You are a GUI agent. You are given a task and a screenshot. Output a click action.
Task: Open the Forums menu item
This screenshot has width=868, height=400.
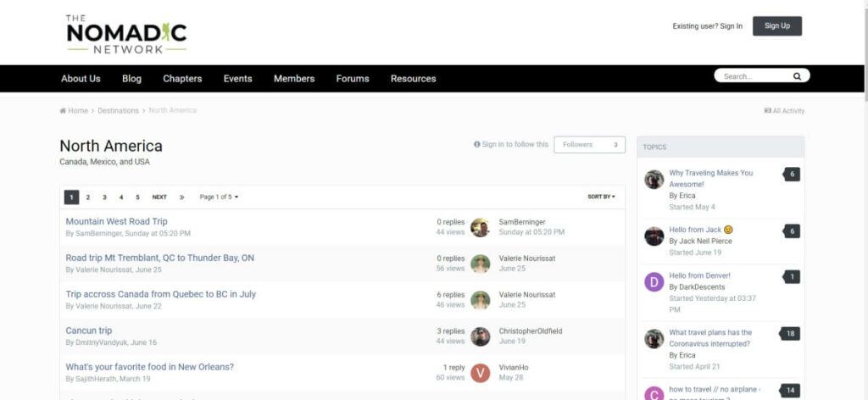point(353,79)
